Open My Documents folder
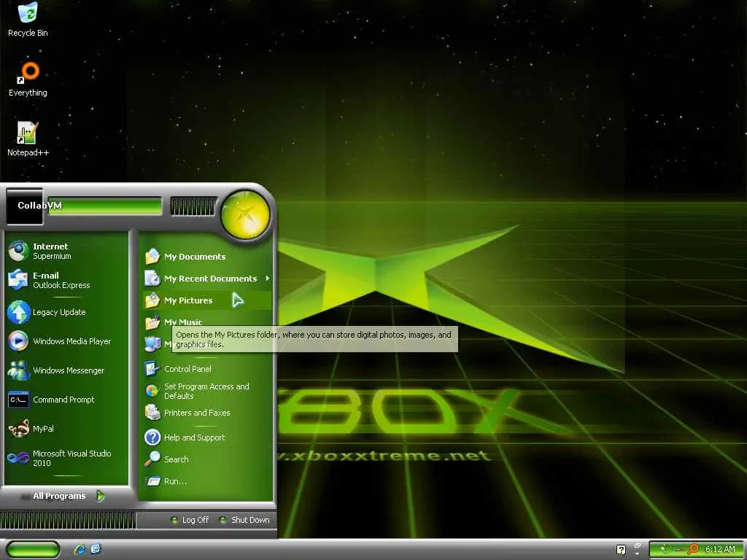 206,257
